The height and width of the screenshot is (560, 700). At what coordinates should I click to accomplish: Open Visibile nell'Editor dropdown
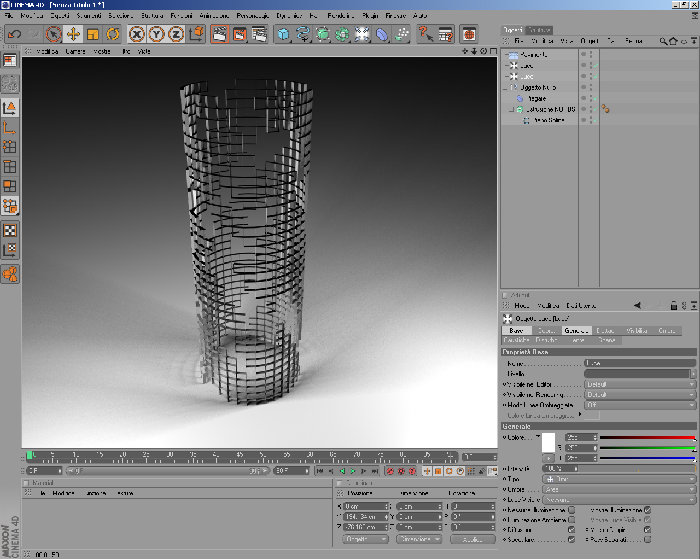640,384
